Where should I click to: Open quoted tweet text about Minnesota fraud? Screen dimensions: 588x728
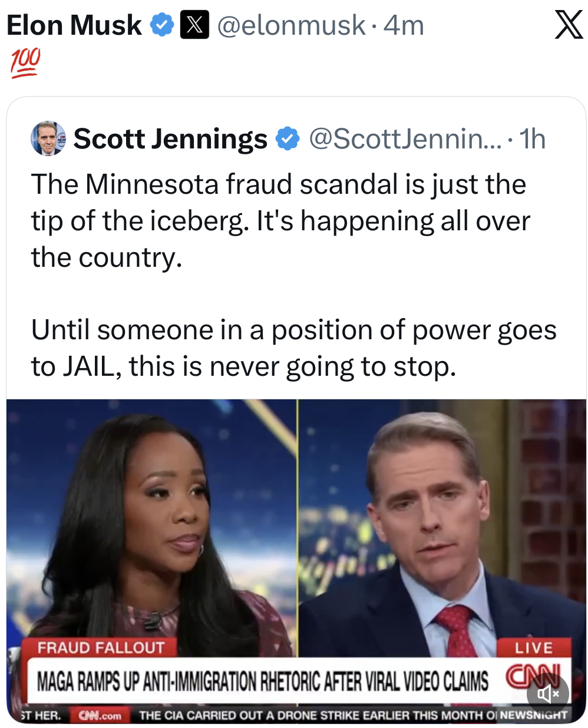293,275
